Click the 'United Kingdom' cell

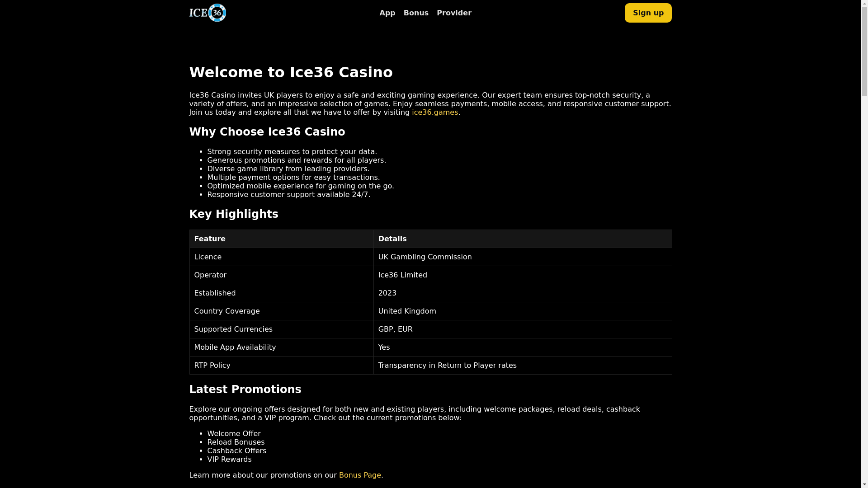click(x=523, y=311)
